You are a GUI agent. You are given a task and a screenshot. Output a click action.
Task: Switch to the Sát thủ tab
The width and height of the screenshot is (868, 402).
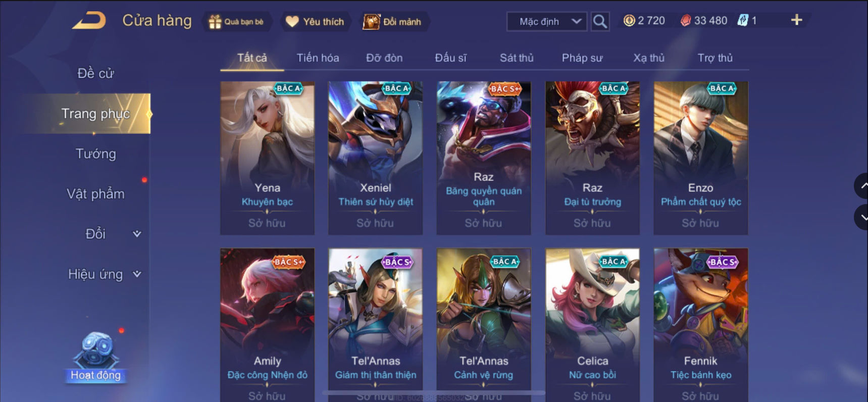pyautogui.click(x=517, y=58)
